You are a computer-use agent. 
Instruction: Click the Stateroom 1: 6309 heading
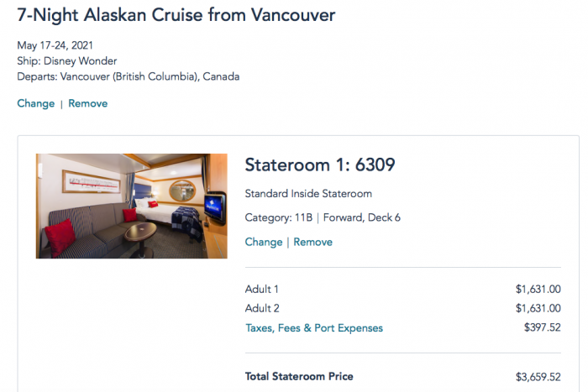[319, 165]
